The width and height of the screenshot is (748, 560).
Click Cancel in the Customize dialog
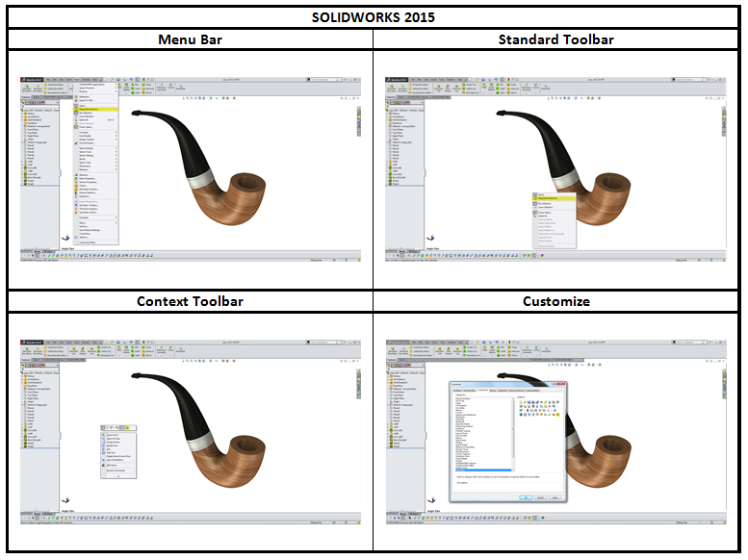(x=540, y=497)
